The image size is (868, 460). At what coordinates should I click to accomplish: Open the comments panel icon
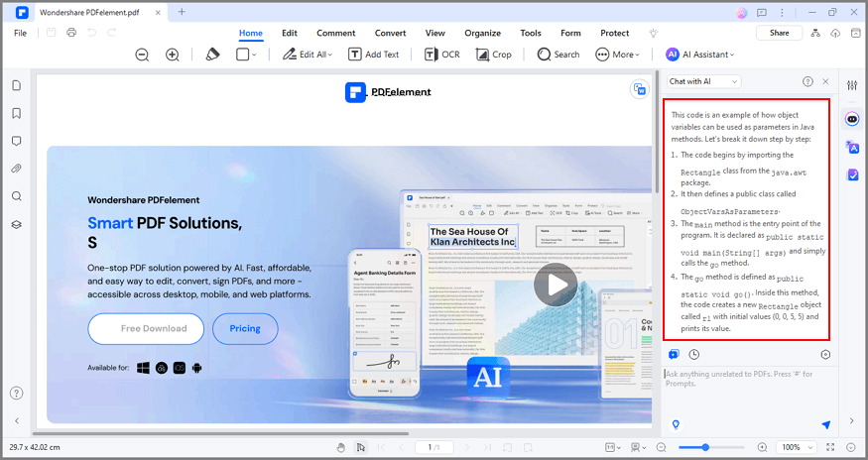(x=17, y=141)
